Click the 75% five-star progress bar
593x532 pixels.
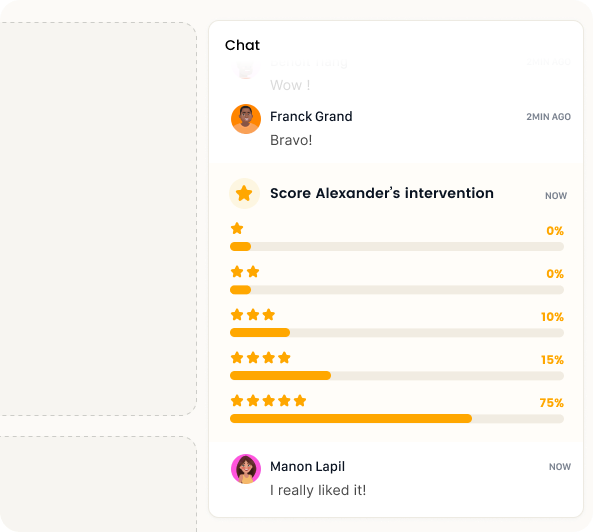(397, 419)
